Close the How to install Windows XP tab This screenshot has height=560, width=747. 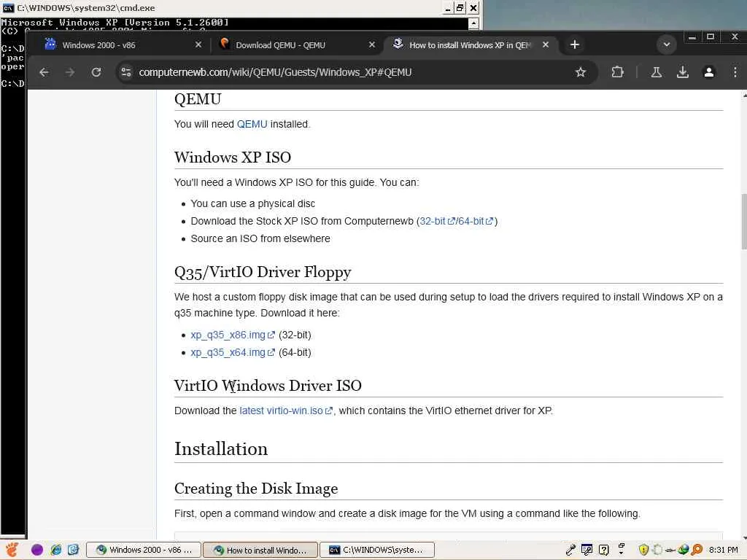pos(546,44)
